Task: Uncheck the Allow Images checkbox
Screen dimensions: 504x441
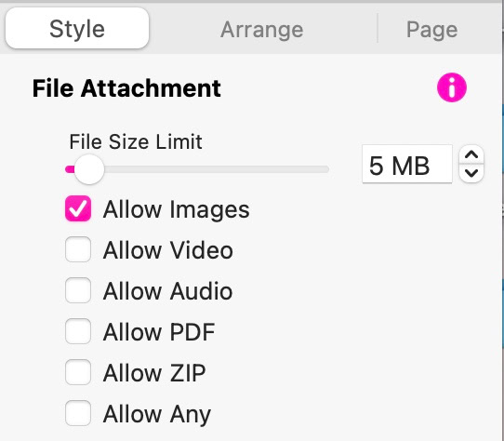Action: (78, 208)
